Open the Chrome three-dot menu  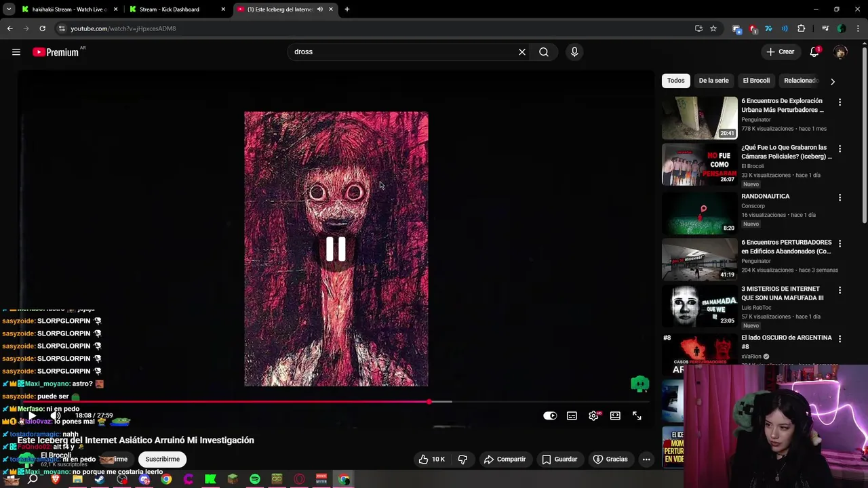858,28
